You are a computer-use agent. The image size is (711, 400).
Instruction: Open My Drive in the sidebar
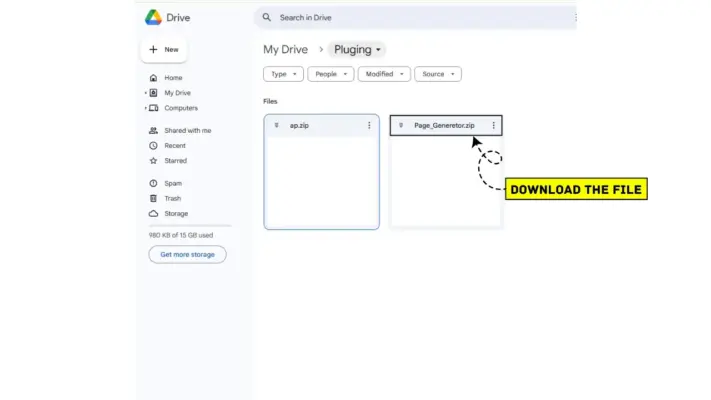tap(177, 93)
